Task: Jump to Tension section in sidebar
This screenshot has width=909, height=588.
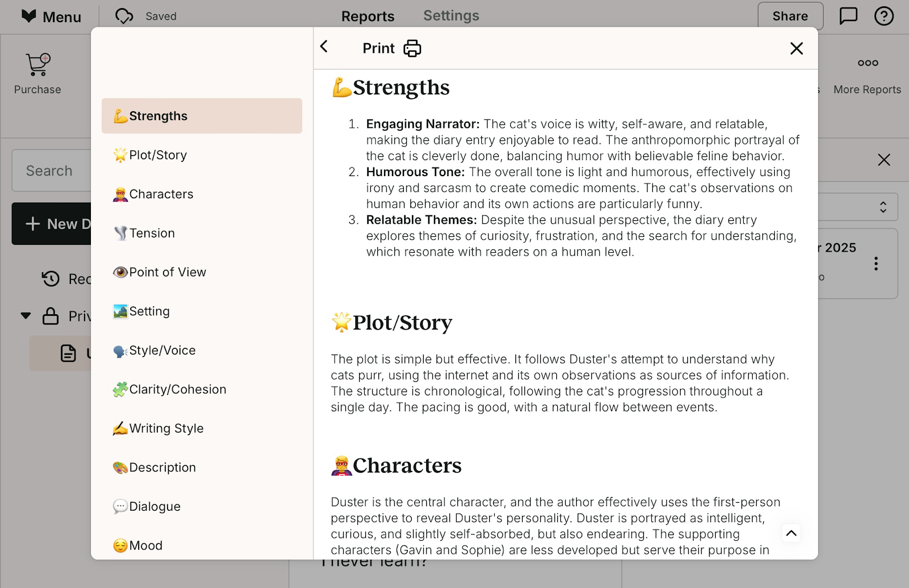Action: tap(152, 233)
